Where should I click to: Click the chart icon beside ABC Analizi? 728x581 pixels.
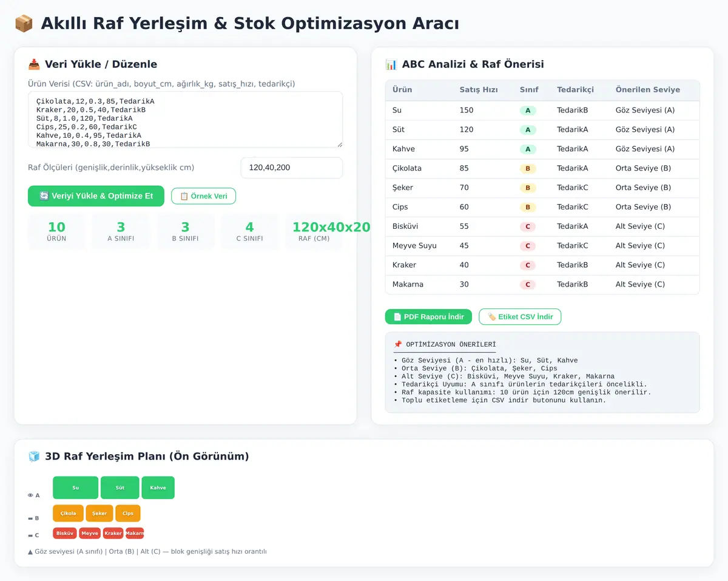coord(391,64)
